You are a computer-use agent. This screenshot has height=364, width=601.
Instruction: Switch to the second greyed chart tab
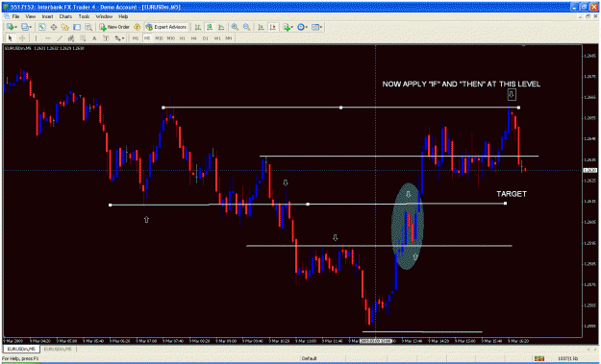click(x=58, y=349)
